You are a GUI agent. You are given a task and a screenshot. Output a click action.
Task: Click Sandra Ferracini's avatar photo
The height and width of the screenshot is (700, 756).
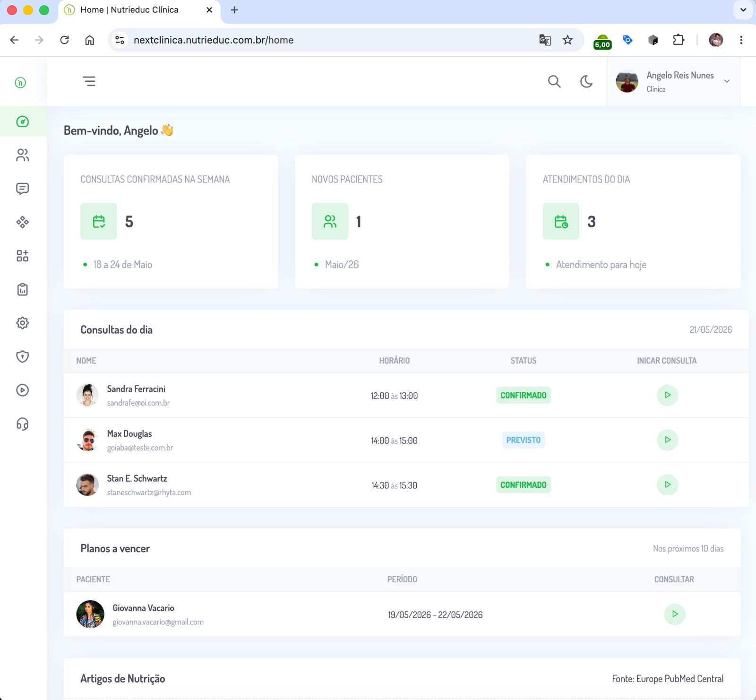(x=87, y=395)
